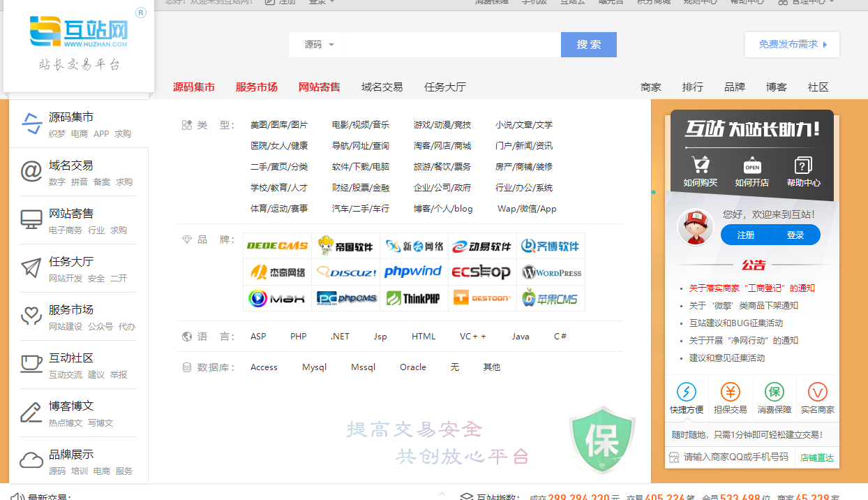Select the Destoon brand logo

[x=481, y=298]
